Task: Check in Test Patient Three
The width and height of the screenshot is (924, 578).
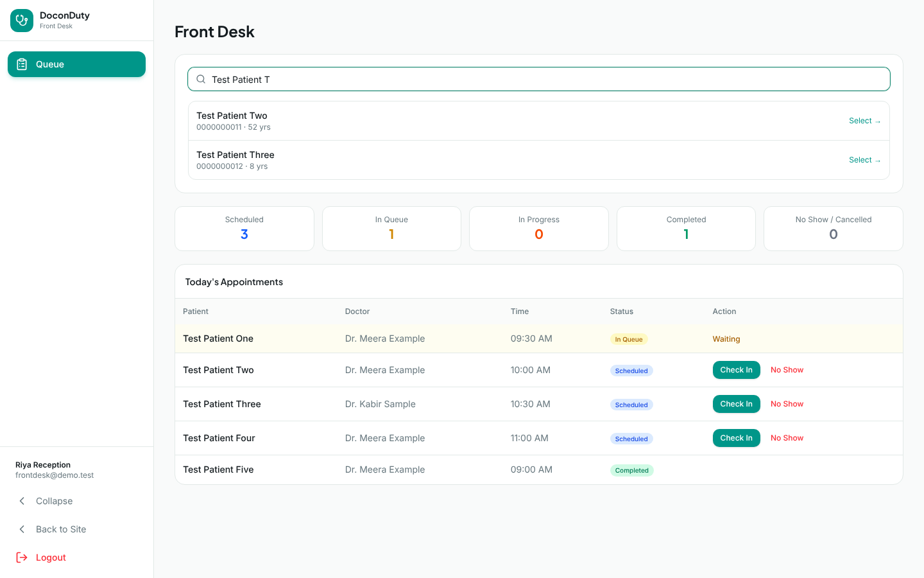Action: [x=736, y=404]
